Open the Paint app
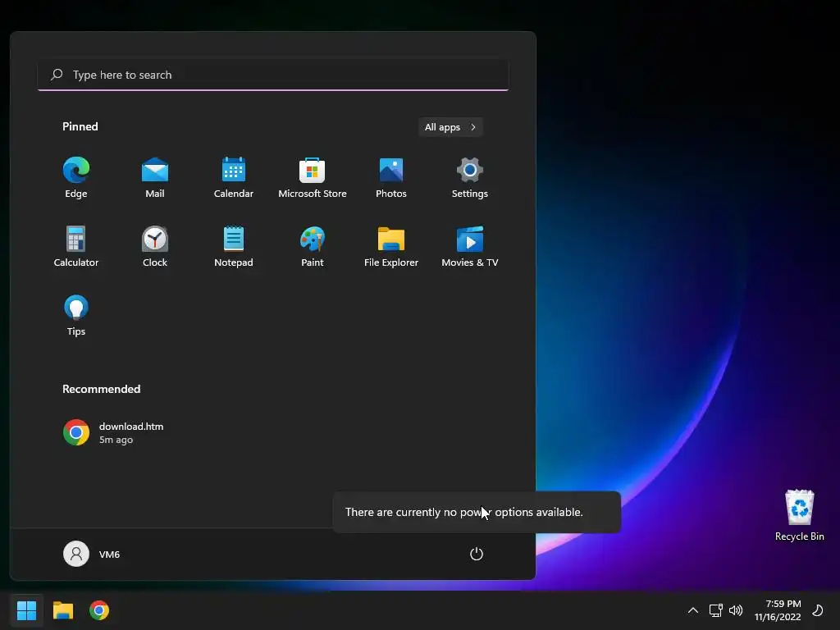 point(313,247)
